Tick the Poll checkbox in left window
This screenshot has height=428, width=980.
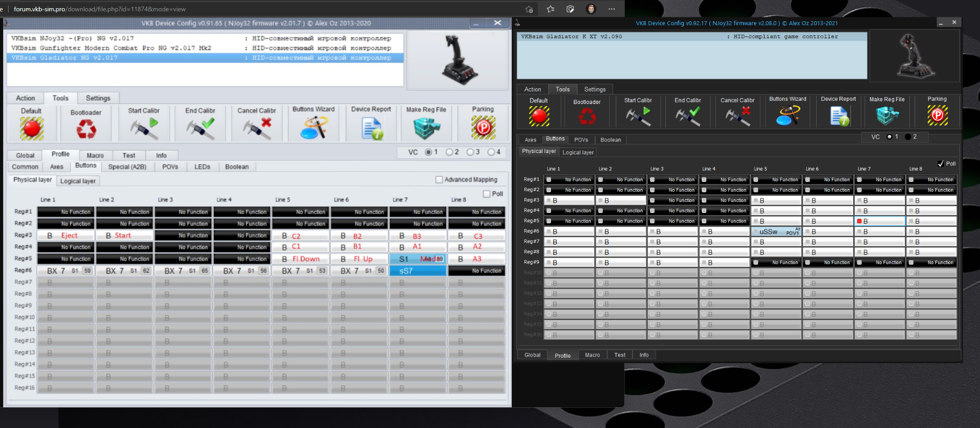[x=487, y=194]
